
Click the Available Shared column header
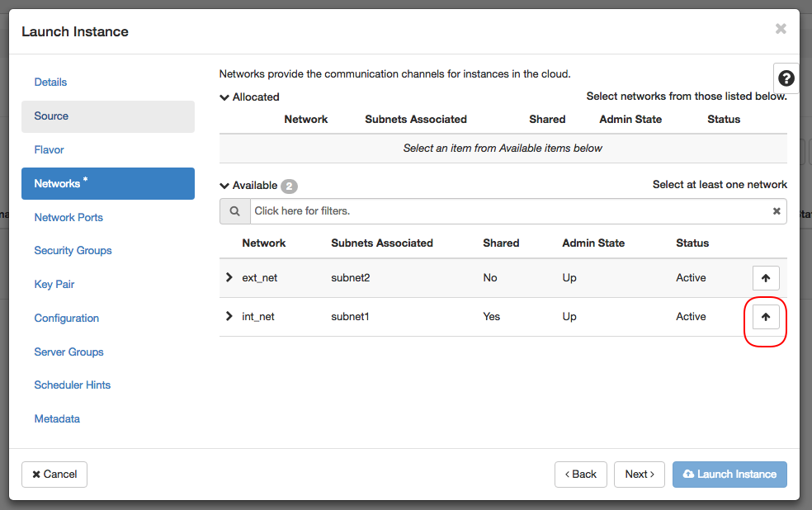501,243
